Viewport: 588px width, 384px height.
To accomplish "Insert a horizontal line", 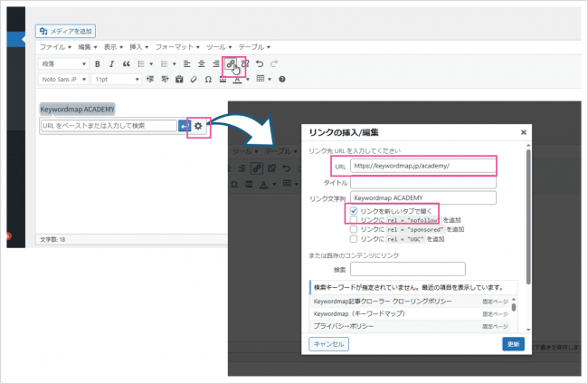I will pyautogui.click(x=223, y=79).
